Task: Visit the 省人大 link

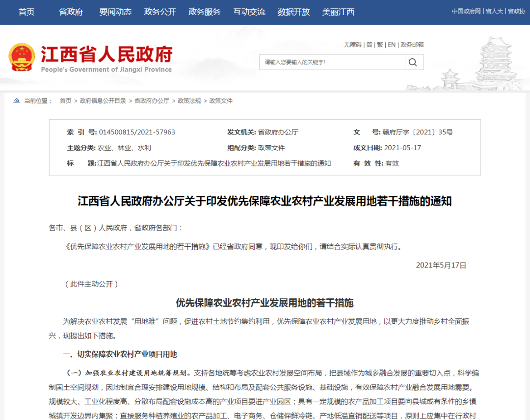Action: (494, 11)
